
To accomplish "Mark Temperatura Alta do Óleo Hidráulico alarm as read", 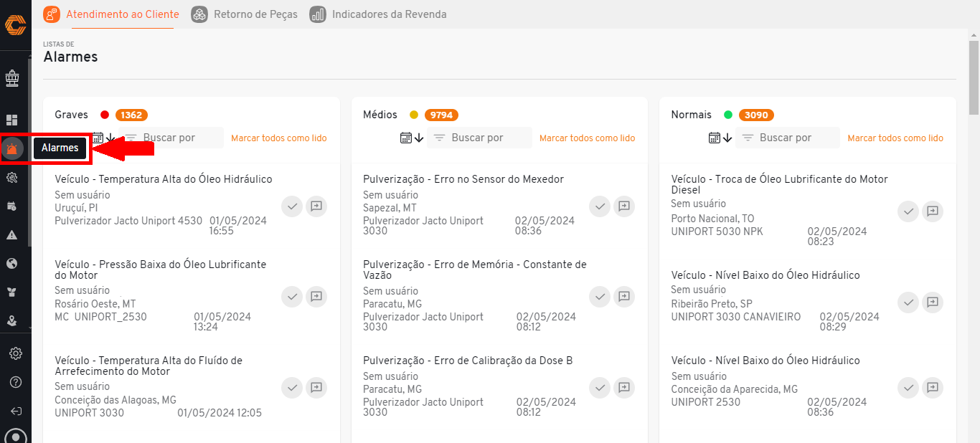I will (292, 206).
